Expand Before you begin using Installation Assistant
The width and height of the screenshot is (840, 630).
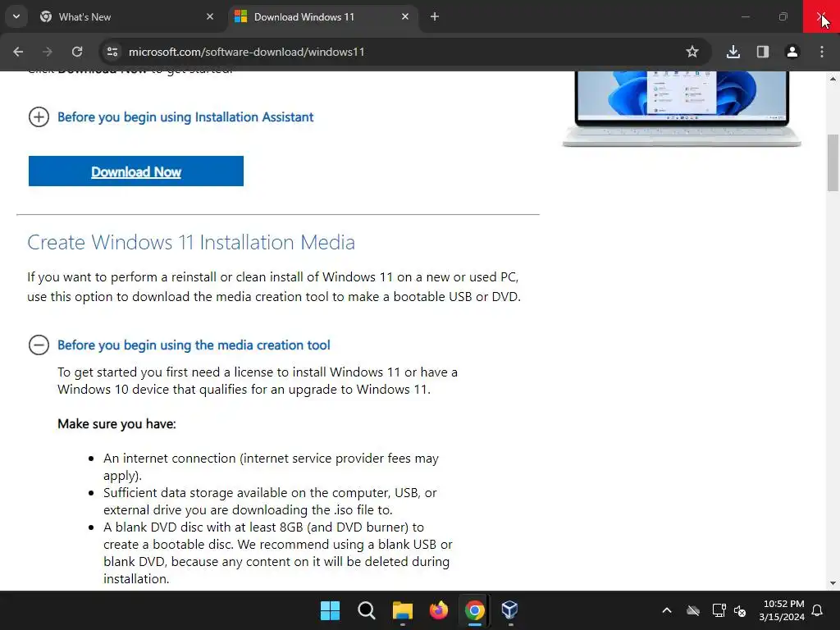coord(171,116)
